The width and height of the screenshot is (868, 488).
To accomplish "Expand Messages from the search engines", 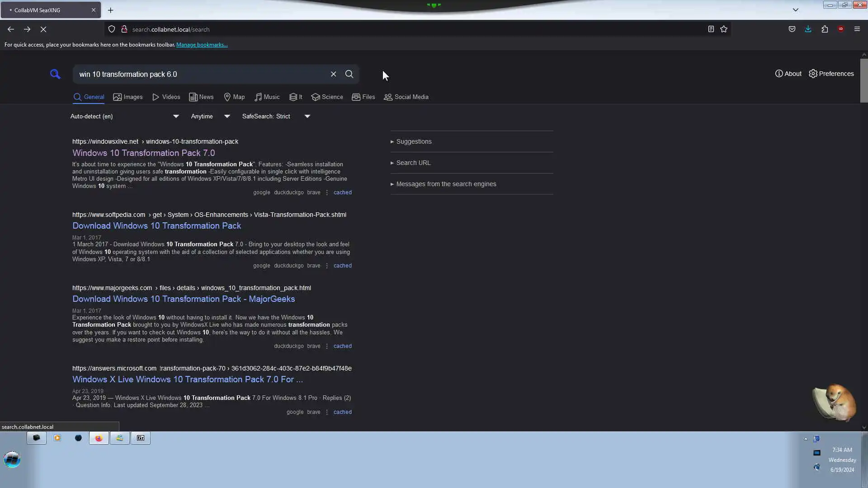I will (446, 184).
